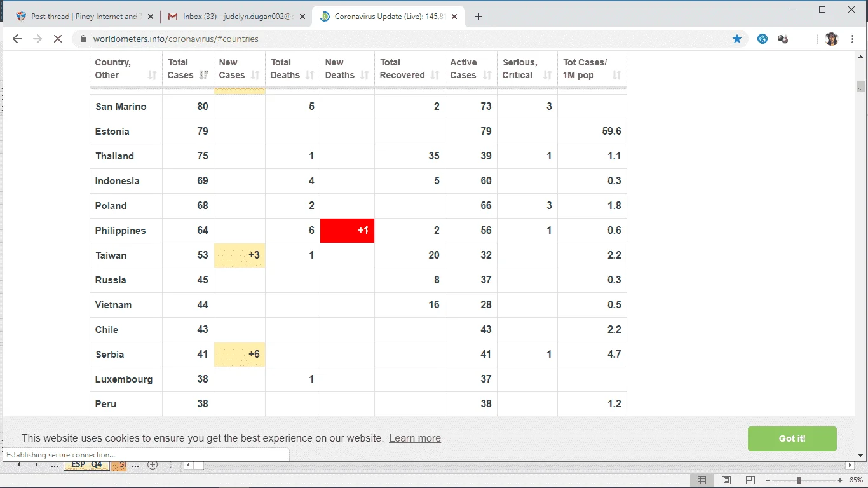Click Thailand country cell
The image size is (868, 488).
(126, 156)
